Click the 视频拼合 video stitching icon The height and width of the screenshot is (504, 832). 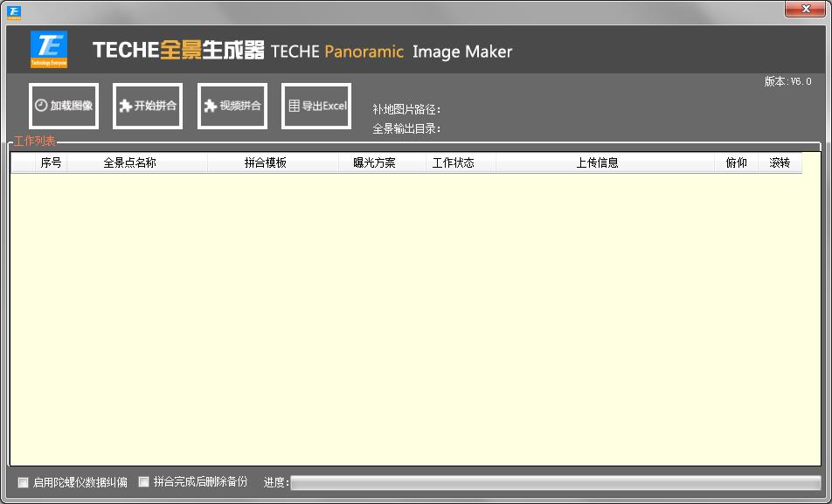pos(210,105)
